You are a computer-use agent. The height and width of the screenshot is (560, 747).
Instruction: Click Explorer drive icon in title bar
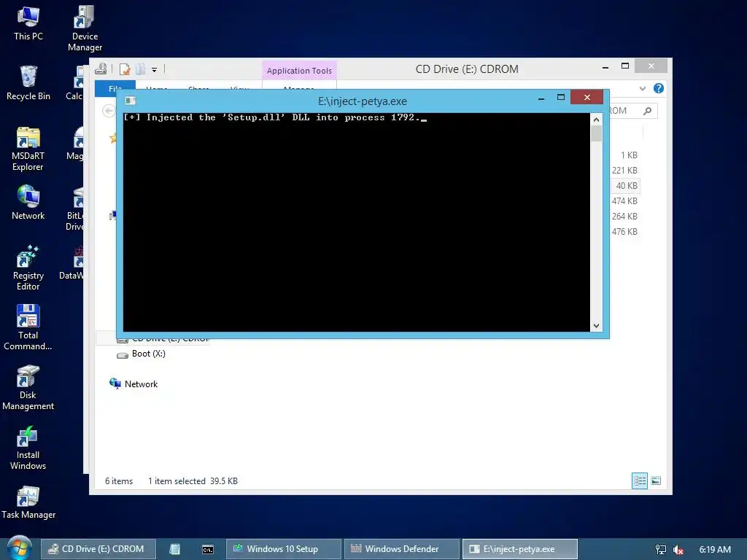pos(101,69)
